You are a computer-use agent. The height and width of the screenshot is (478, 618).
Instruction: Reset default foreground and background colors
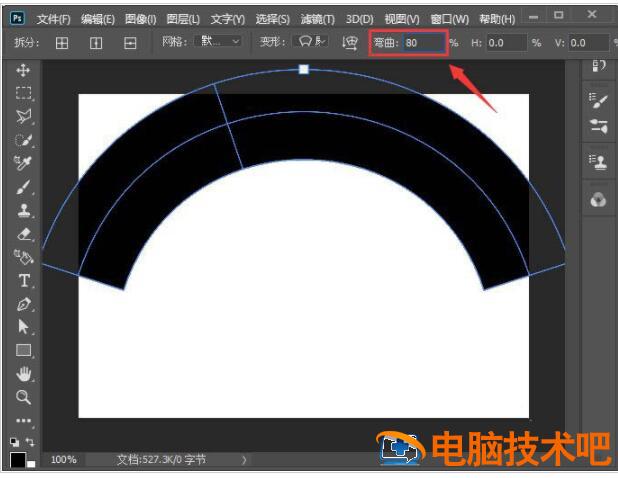pos(15,442)
